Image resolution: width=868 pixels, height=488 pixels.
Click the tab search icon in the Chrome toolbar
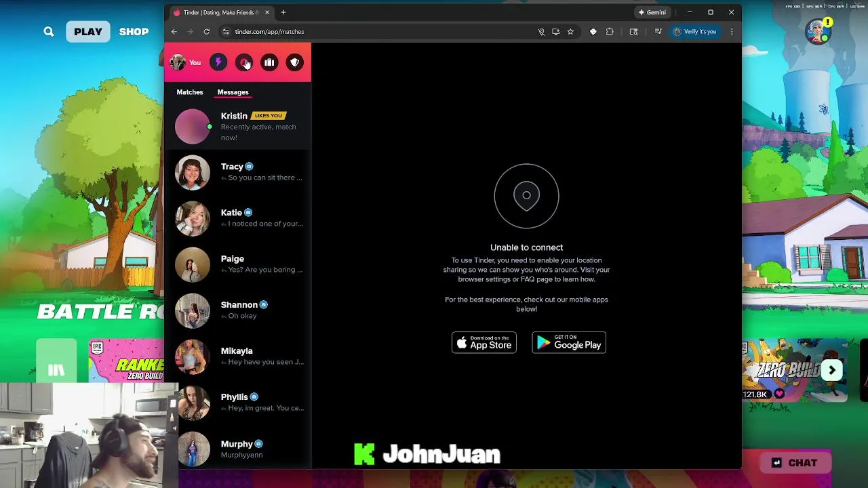tap(633, 32)
